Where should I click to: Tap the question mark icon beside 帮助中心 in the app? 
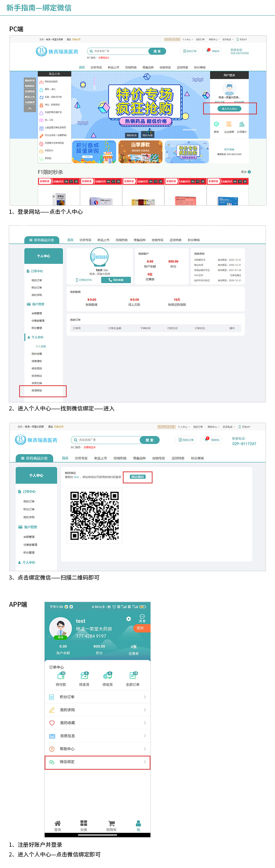click(52, 749)
